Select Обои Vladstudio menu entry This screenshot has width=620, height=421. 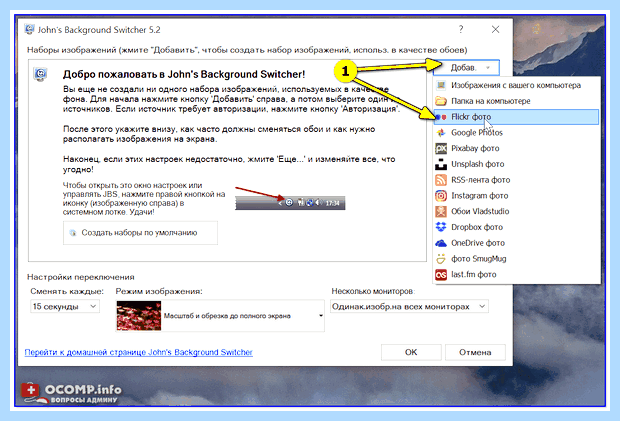coord(516,211)
